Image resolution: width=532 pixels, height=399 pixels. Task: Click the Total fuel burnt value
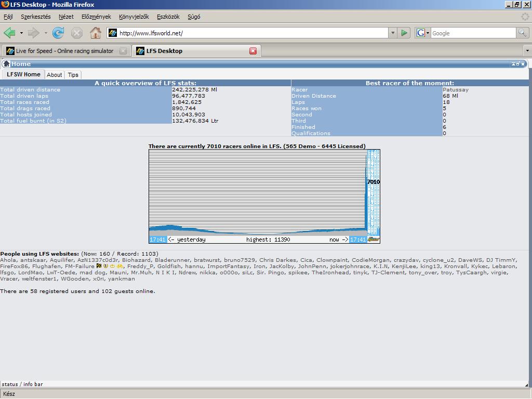click(195, 121)
